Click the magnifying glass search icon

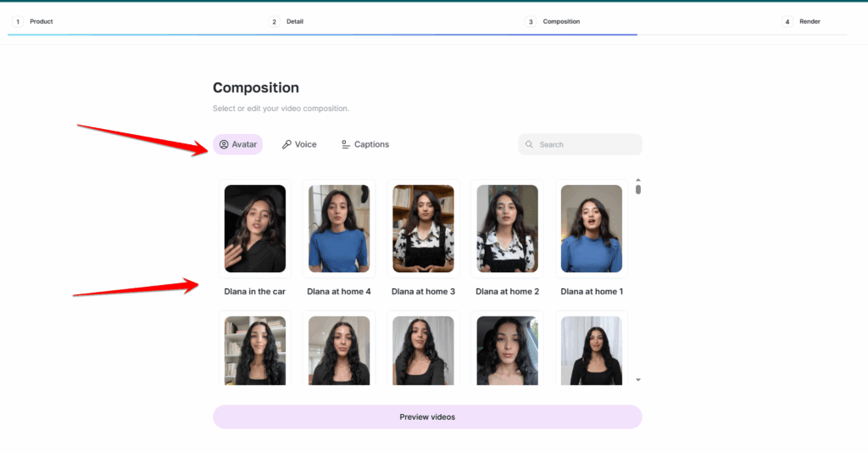(x=529, y=144)
